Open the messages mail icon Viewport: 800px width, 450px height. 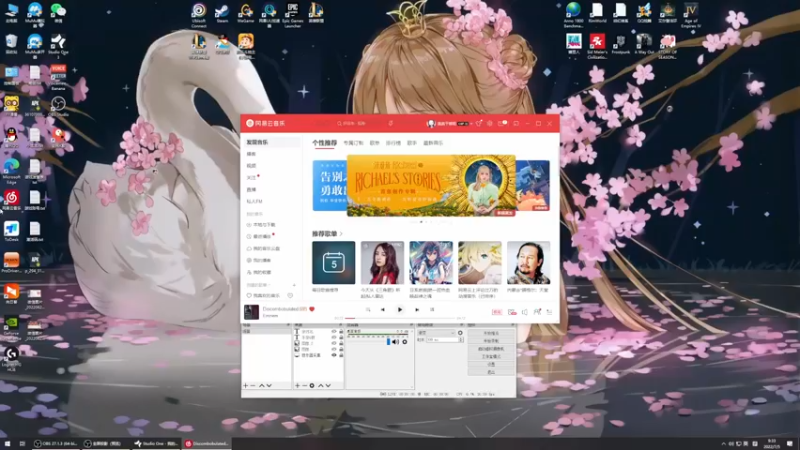(x=502, y=123)
